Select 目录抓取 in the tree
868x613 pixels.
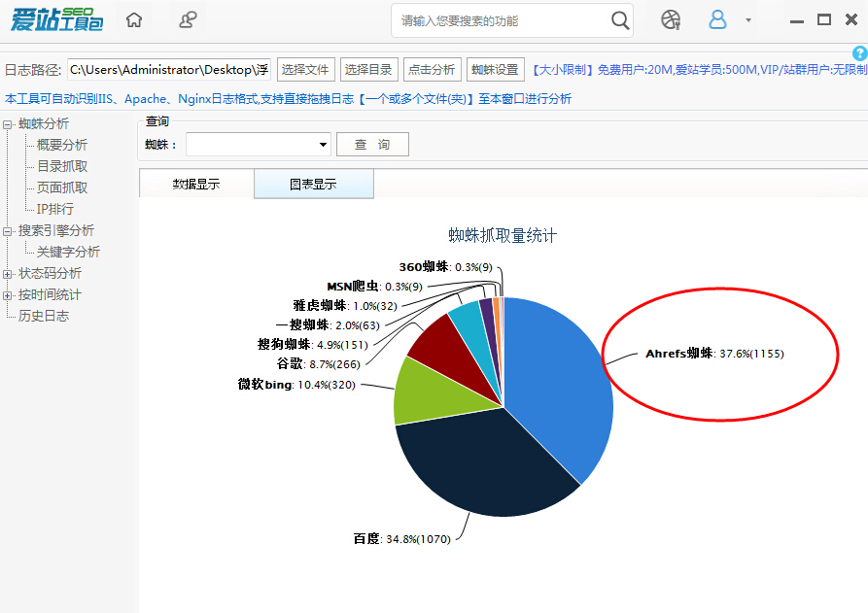[x=62, y=166]
